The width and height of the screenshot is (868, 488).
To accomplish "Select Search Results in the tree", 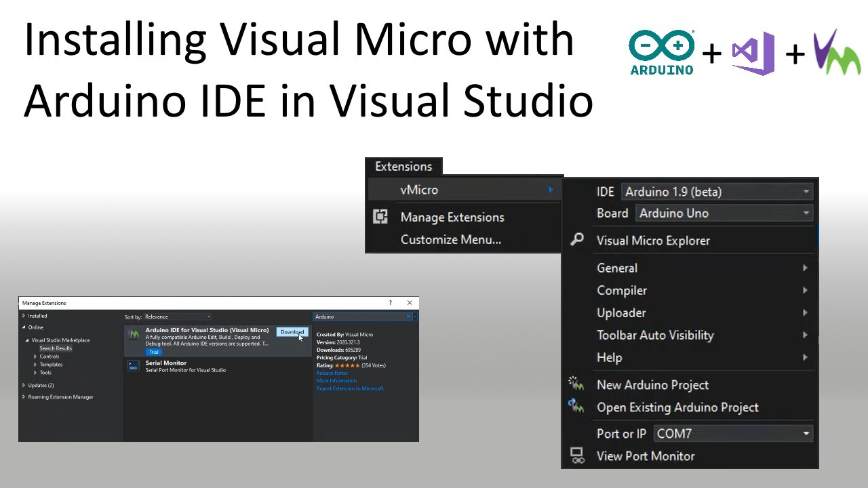I will coord(56,348).
